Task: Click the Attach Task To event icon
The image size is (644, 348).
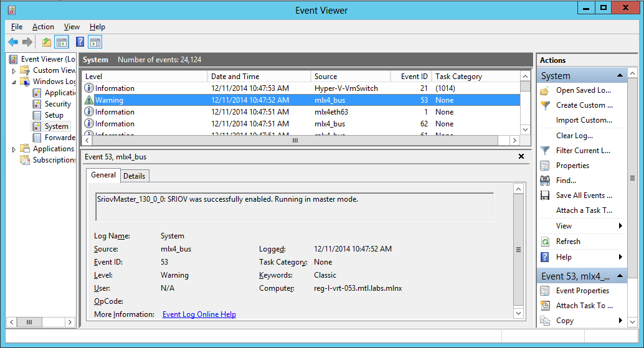Action: coord(545,306)
